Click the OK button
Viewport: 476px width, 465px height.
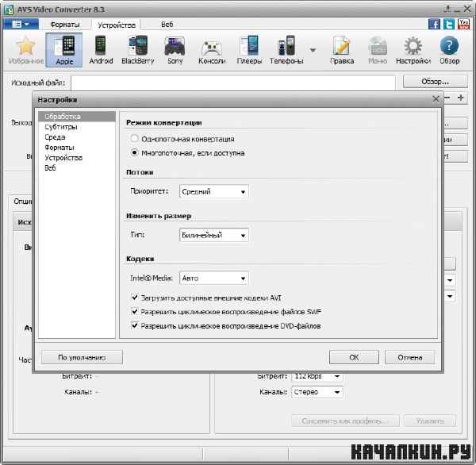(354, 358)
